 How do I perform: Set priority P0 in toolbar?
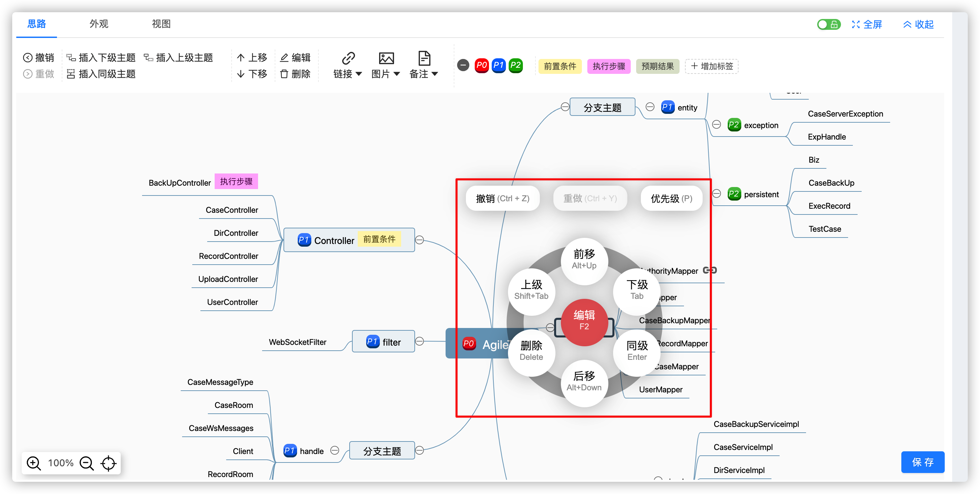point(481,65)
